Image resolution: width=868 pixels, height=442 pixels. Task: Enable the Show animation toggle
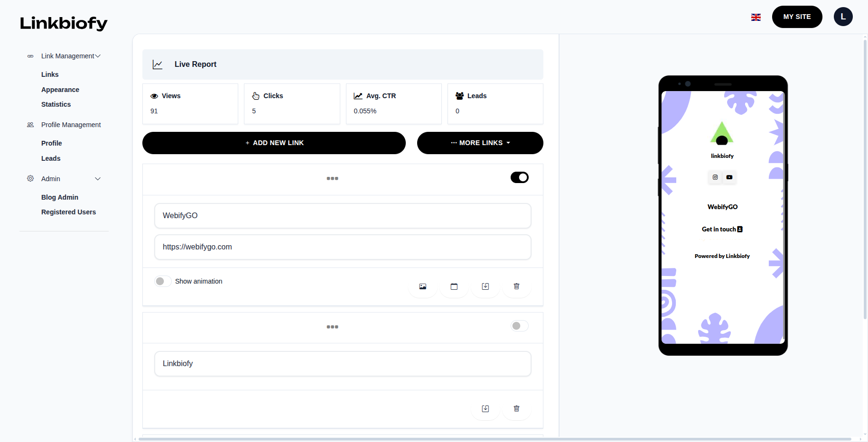pos(163,281)
